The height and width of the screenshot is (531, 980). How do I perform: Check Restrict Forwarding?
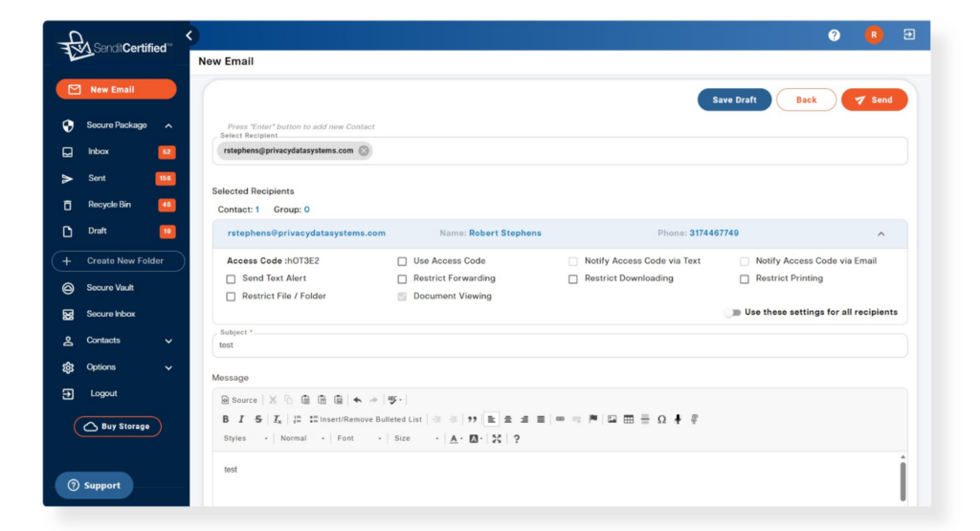(402, 278)
